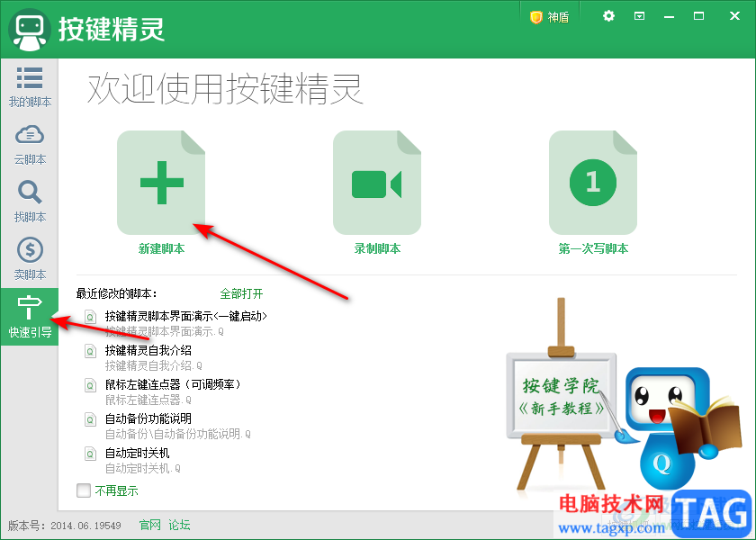Open 按键学院 新手教程 easel board
The width and height of the screenshot is (756, 540).
click(x=562, y=395)
